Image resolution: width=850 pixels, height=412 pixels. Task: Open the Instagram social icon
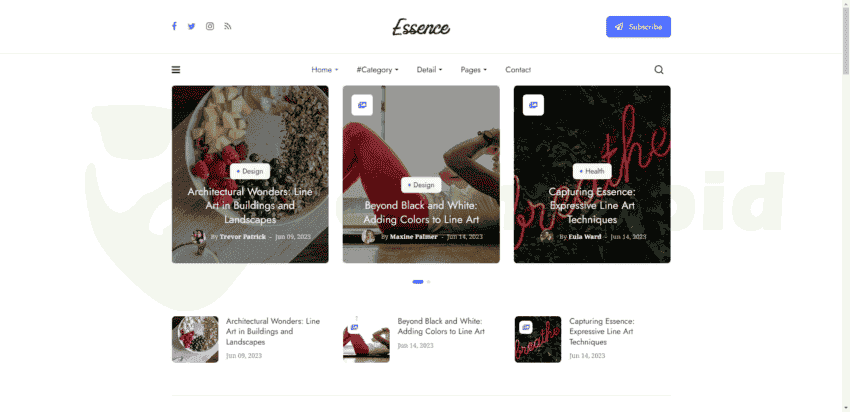210,26
